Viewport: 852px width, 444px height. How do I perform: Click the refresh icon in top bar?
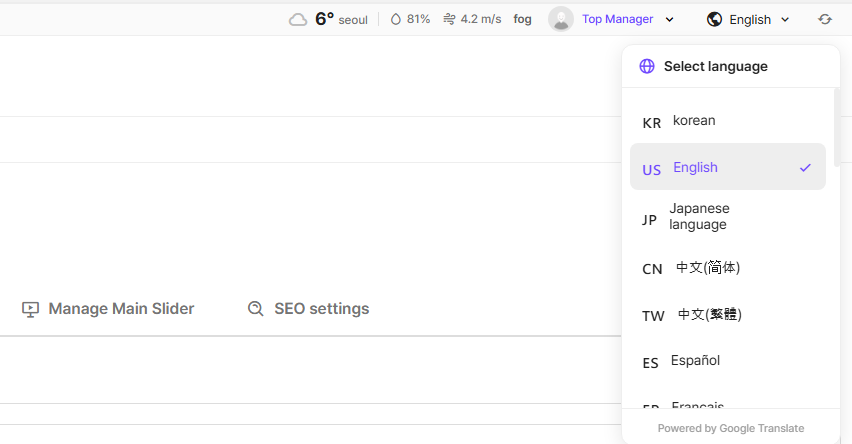825,19
